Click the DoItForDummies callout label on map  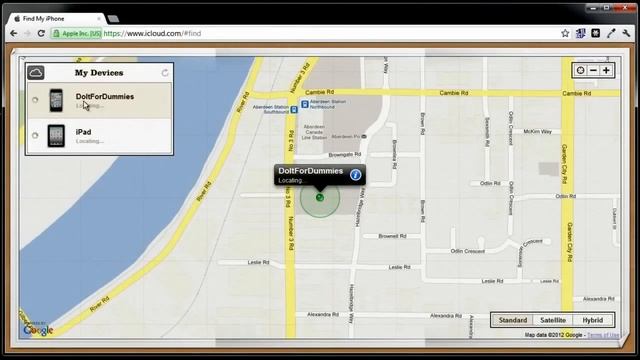311,171
